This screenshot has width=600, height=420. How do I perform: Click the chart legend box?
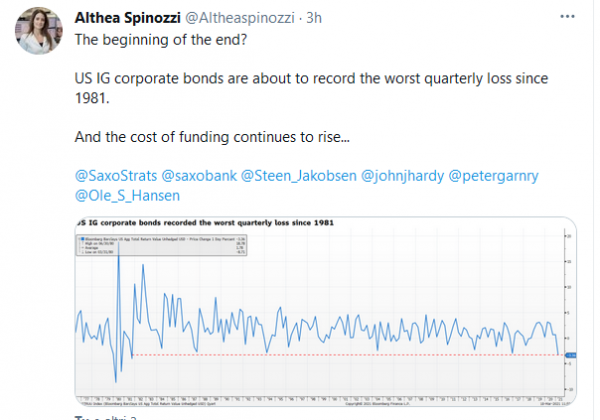[x=161, y=245]
